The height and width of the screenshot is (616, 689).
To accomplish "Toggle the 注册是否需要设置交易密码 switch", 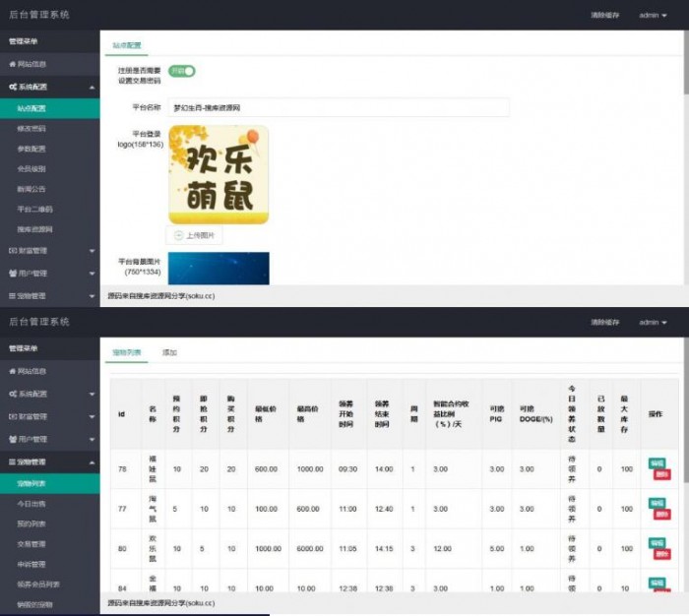I will [x=182, y=71].
